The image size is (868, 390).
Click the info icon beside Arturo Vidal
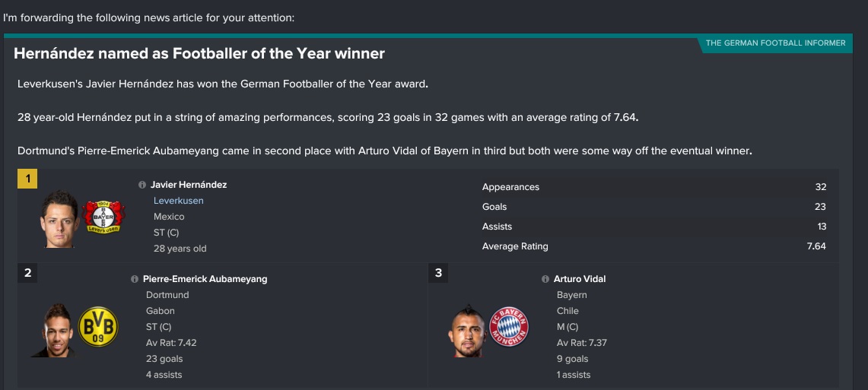click(545, 279)
